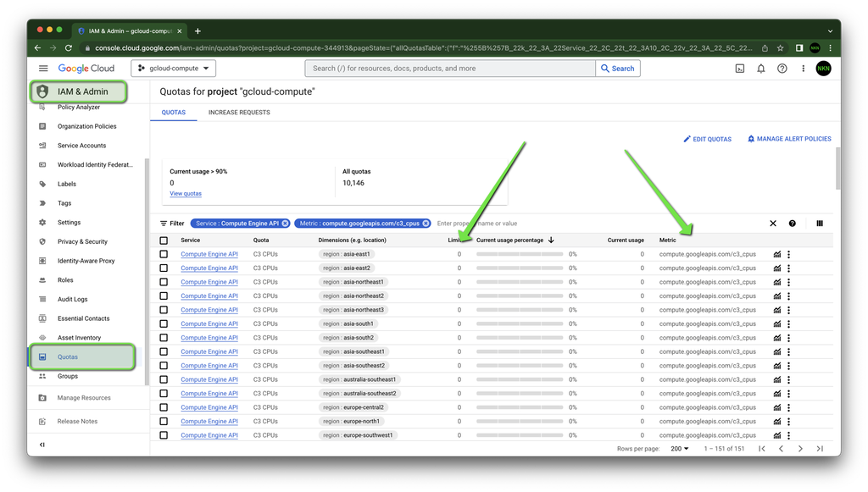
Task: Check the asia-northeast1 row checkbox
Action: click(164, 282)
